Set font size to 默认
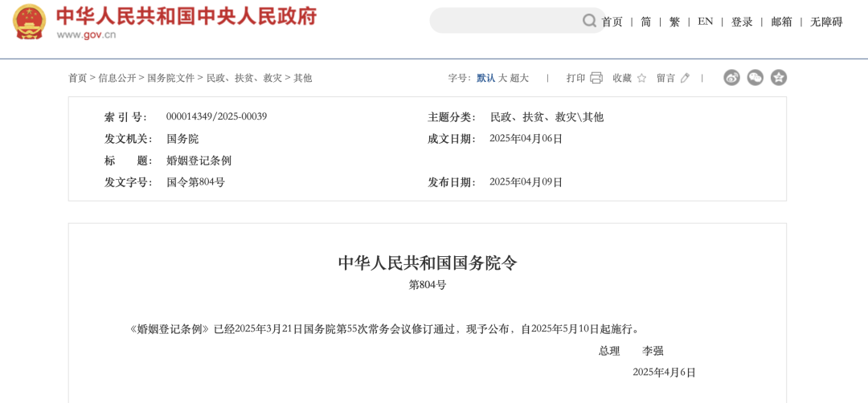Viewport: 868px width, 403px height. [x=486, y=78]
